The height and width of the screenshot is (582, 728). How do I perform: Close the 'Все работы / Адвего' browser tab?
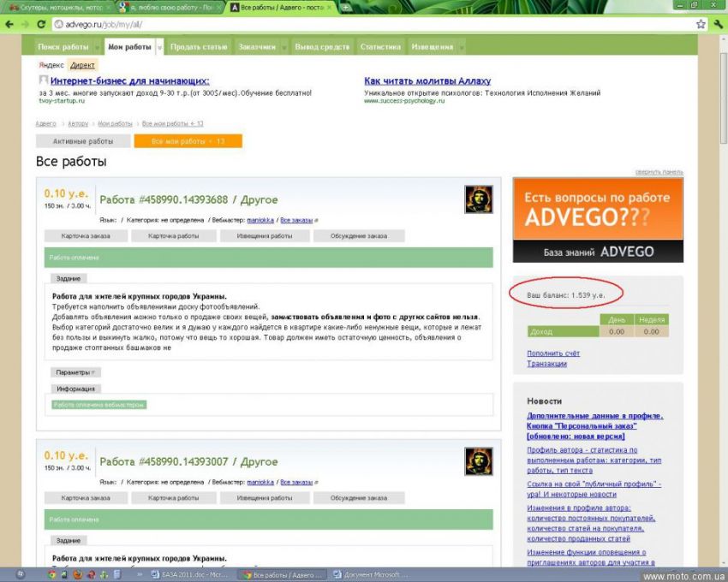point(330,8)
